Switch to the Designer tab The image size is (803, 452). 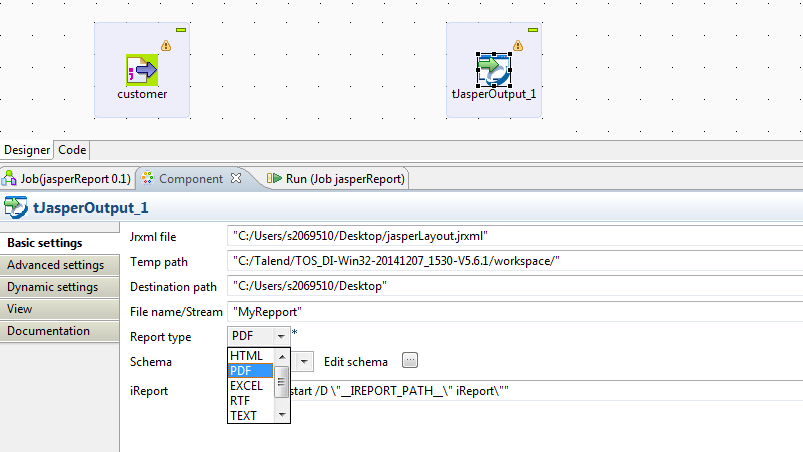[27, 150]
